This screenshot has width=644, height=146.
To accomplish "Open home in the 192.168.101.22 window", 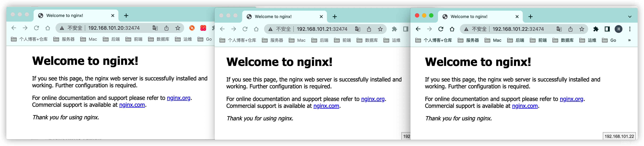I will pyautogui.click(x=452, y=29).
